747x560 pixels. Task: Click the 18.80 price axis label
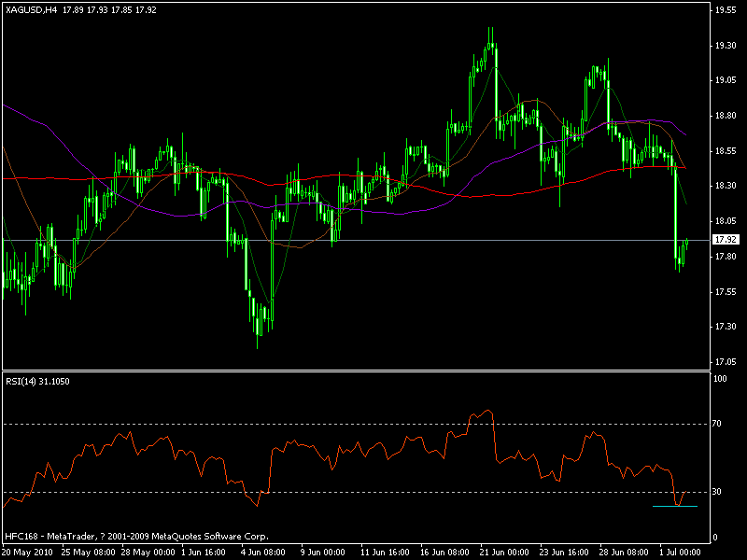tap(726, 116)
